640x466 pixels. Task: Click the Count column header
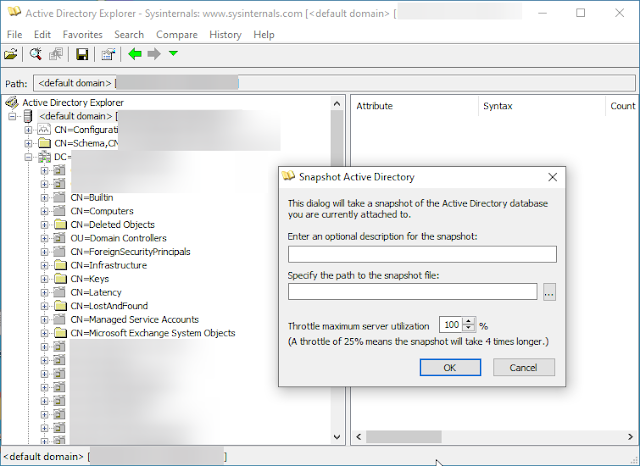(622, 106)
